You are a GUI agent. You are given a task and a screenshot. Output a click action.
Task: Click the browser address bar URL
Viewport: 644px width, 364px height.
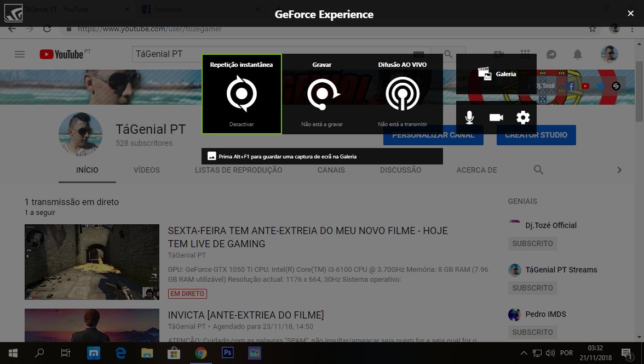pos(150,29)
